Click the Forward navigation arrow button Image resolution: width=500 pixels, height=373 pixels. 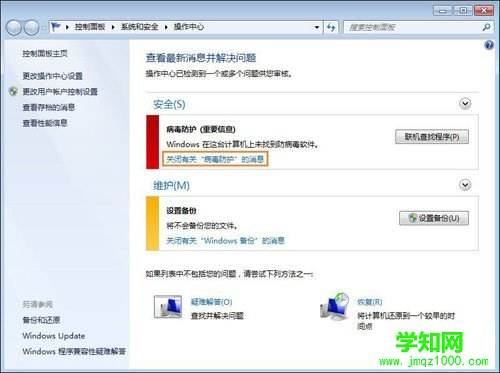click(32, 28)
